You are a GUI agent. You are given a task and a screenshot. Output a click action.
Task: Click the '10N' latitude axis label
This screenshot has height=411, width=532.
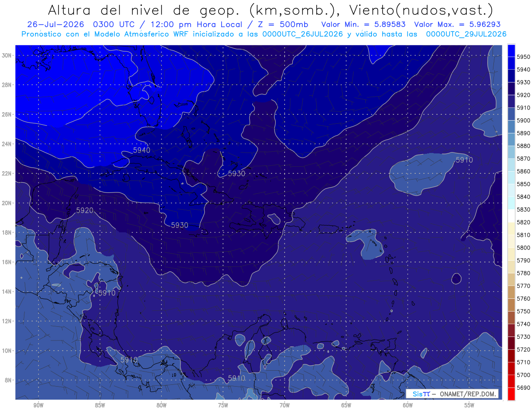pyautogui.click(x=7, y=351)
